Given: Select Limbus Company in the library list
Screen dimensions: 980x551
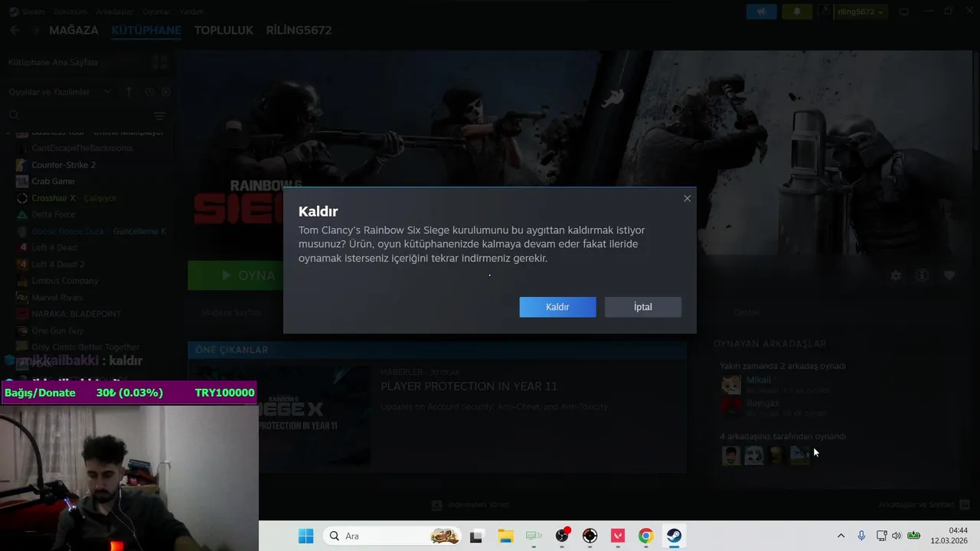Looking at the screenshot, I should 65,281.
